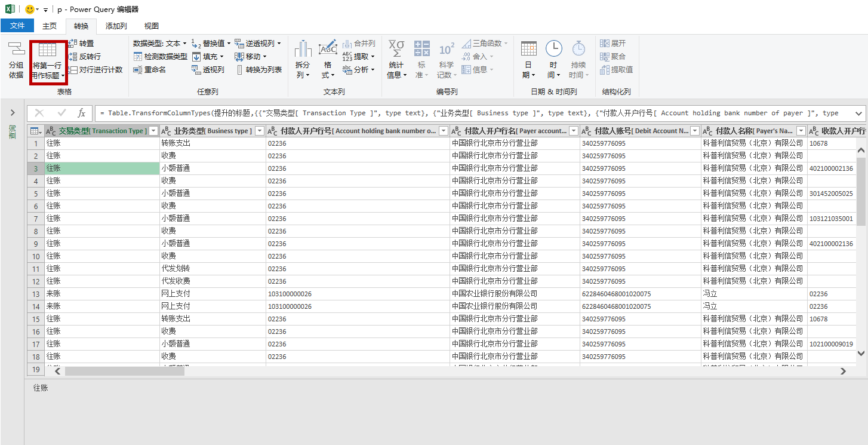Open filter dropdown for 交易类型 column
Viewport: 868px width, 445px height.
(x=153, y=131)
